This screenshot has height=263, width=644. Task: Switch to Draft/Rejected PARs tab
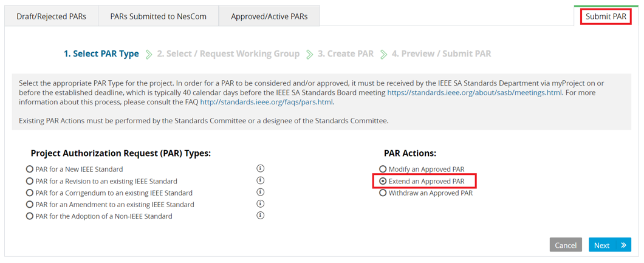point(52,16)
